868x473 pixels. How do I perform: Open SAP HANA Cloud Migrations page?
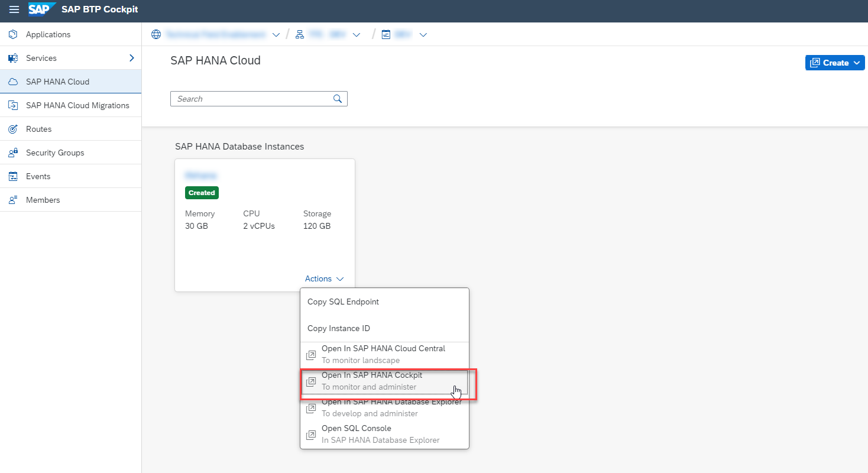(70, 105)
